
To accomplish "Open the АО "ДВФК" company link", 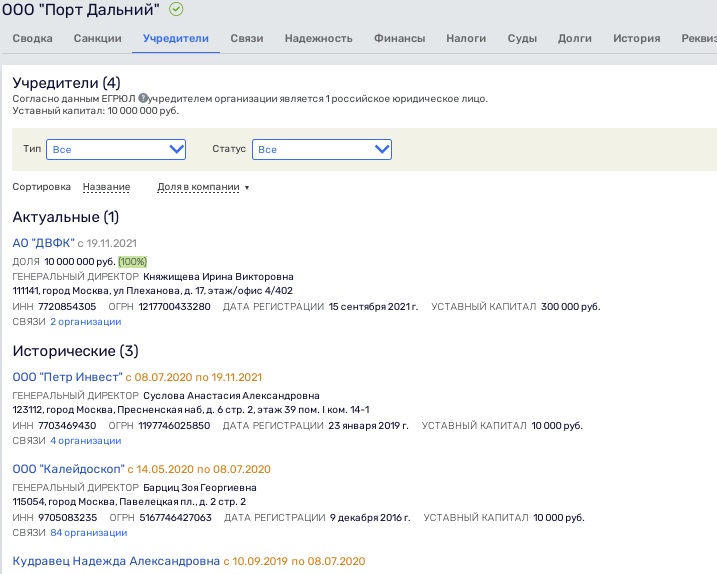I will (43, 243).
